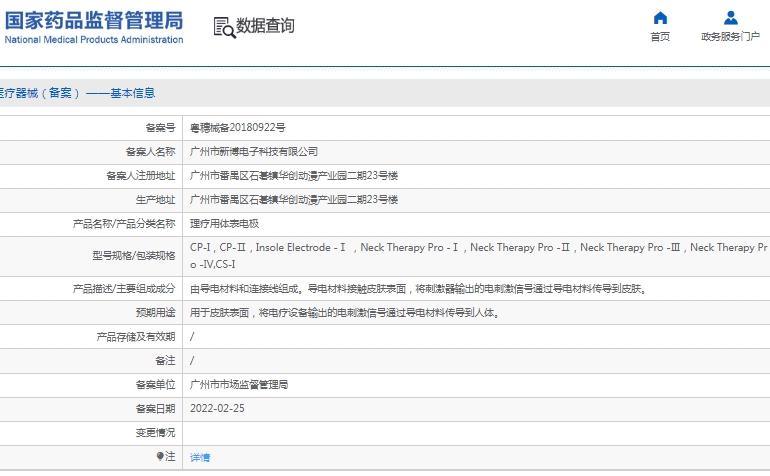Click the 变更情况 row label
The image size is (770, 476).
[156, 433]
